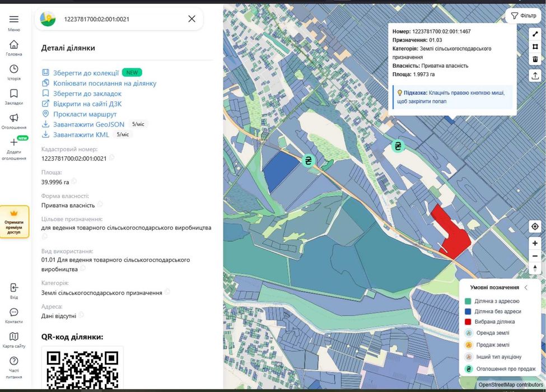Image resolution: width=546 pixels, height=392 pixels.
Task: Open OpenStreetMap contributors attribution link
Action: click(x=511, y=385)
